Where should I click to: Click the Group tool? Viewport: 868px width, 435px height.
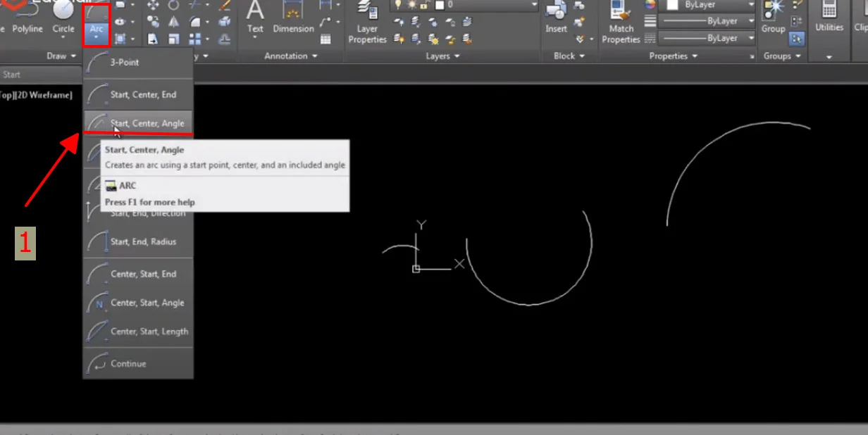point(773,18)
